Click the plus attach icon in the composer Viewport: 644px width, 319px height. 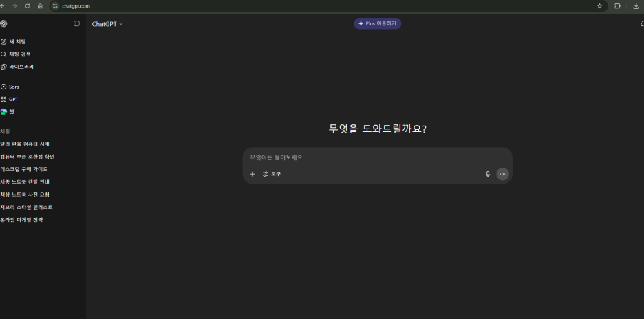pyautogui.click(x=253, y=174)
